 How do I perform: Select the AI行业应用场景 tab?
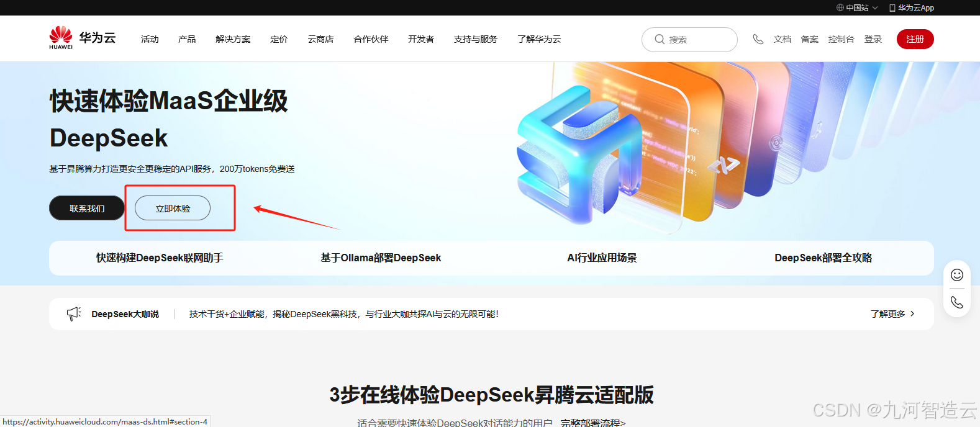[602, 258]
